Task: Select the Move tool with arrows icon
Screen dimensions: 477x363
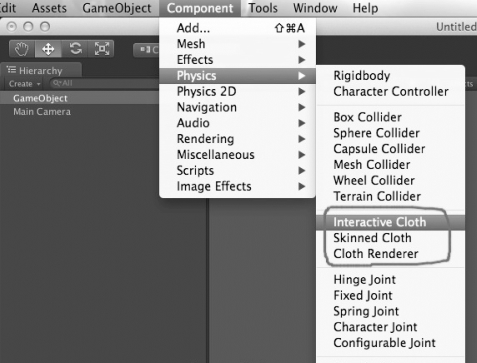Action: [48, 49]
